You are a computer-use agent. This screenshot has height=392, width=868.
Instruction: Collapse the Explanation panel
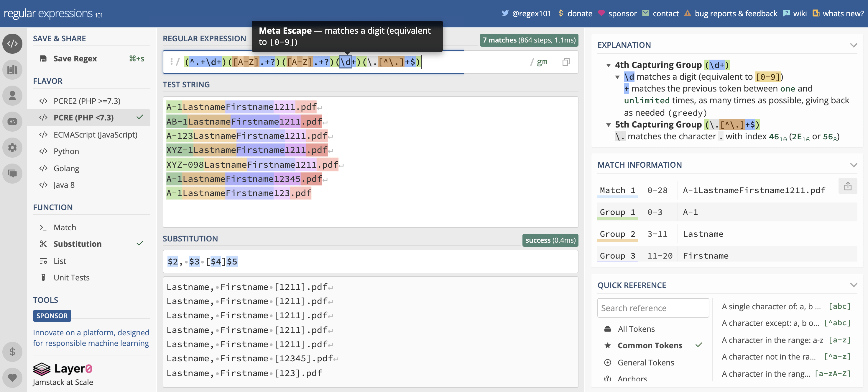(853, 45)
